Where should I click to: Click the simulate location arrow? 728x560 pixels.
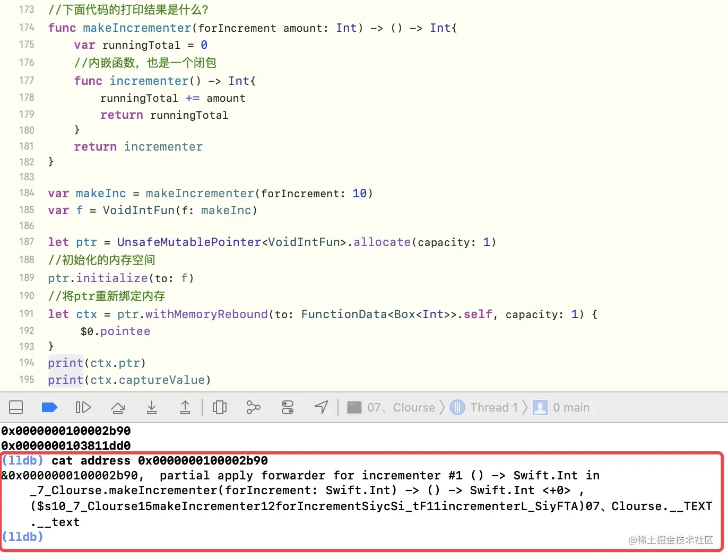(321, 407)
